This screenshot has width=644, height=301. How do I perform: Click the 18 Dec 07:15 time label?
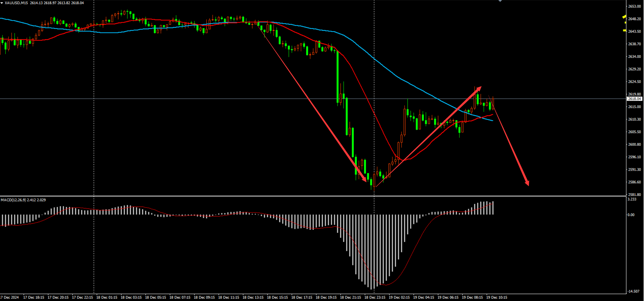point(180,297)
